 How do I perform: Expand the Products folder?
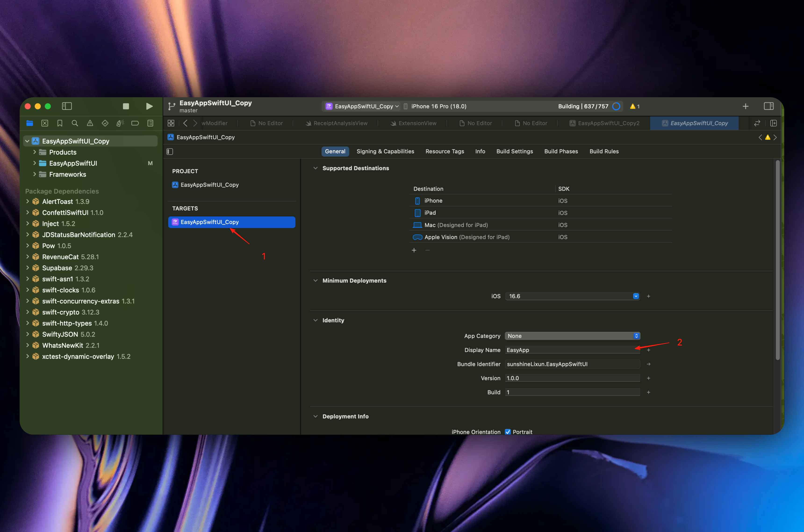(x=35, y=152)
